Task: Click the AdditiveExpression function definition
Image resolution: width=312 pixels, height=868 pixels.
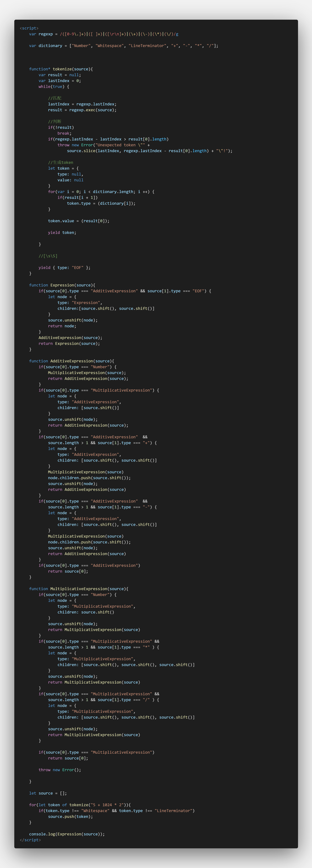Action: point(71,361)
